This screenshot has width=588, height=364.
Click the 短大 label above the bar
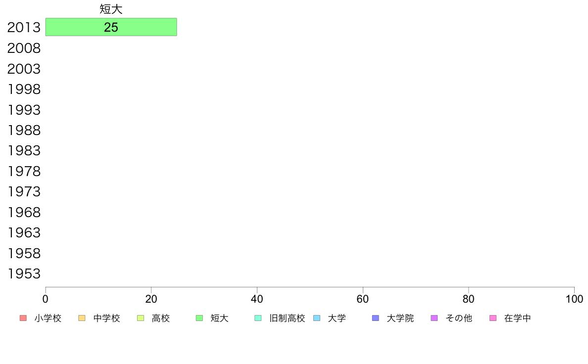coord(111,9)
